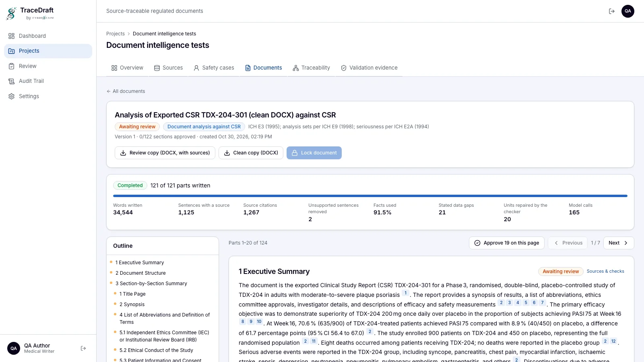Select 3 Section-by-Section Summary in Outline
The width and height of the screenshot is (644, 362).
(151, 284)
